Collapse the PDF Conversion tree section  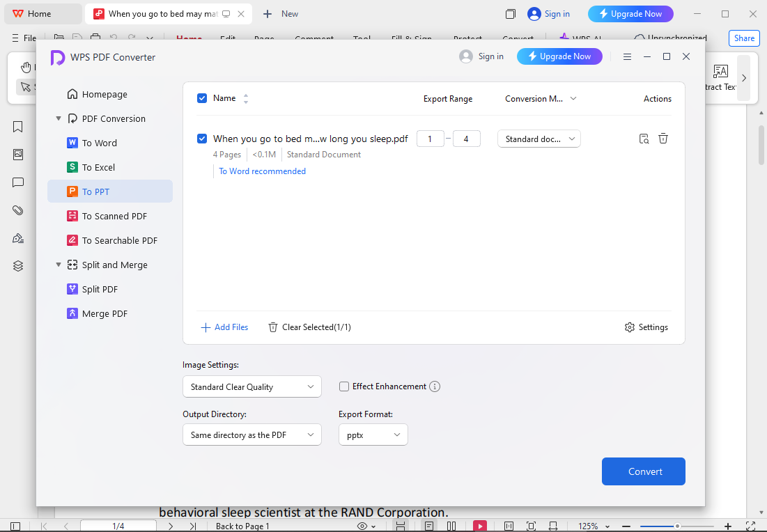tap(59, 118)
